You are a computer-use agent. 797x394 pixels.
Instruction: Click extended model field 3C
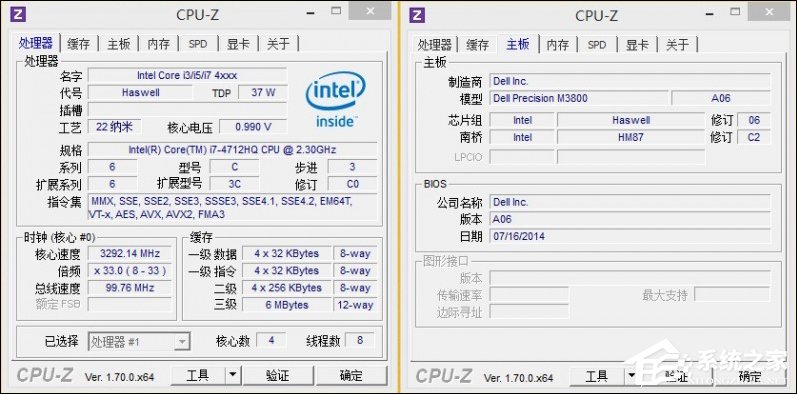234,184
